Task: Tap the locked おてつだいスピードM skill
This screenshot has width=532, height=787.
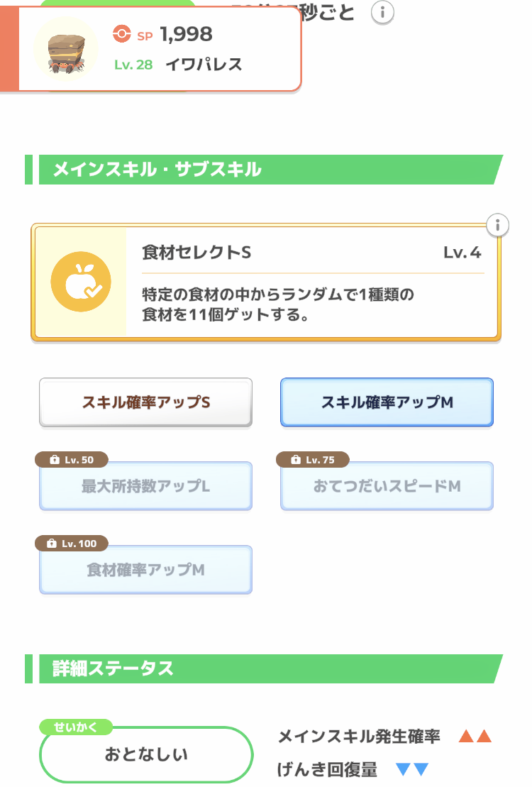Action: click(x=387, y=487)
